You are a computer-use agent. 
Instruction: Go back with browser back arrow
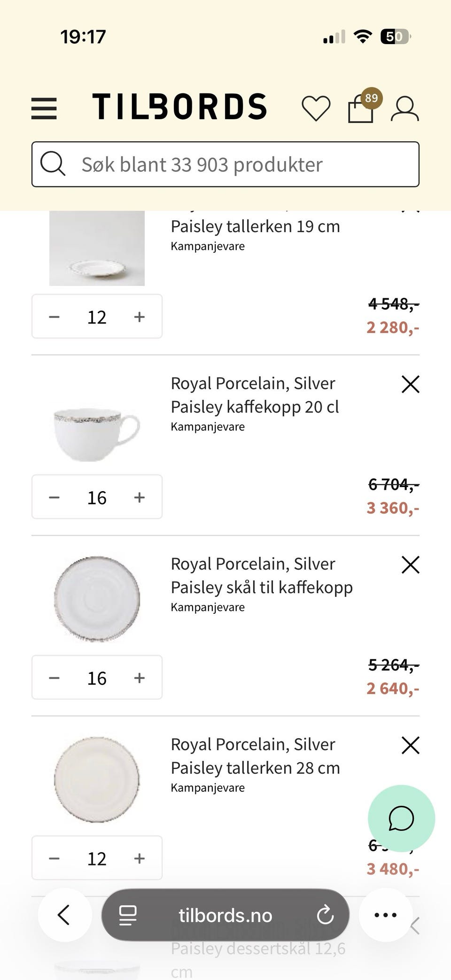tap(65, 915)
